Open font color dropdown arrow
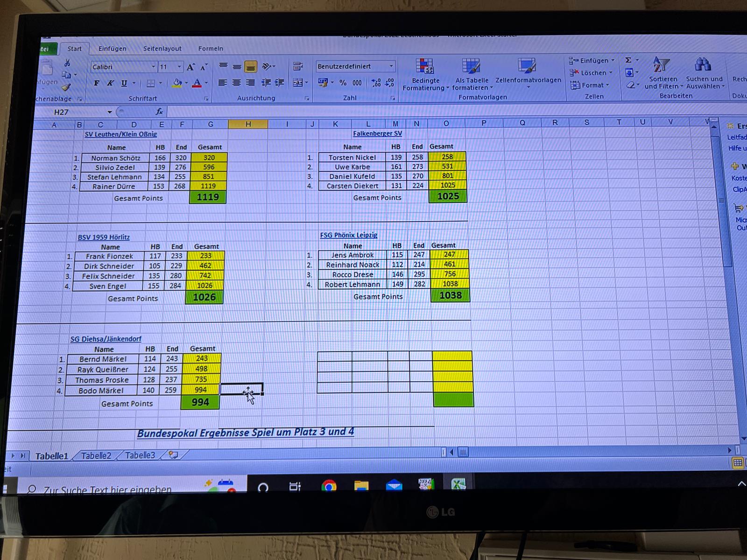Image resolution: width=747 pixels, height=560 pixels. 206,83
